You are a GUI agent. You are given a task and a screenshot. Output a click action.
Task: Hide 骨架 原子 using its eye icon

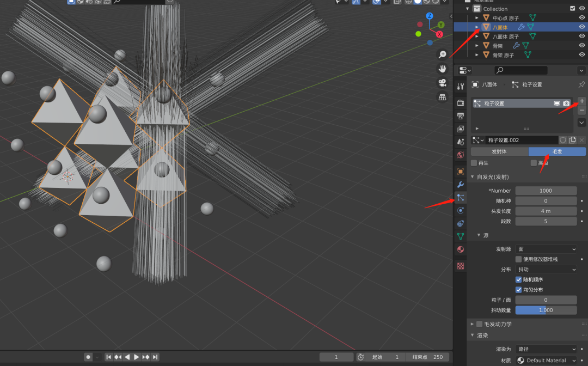581,54
